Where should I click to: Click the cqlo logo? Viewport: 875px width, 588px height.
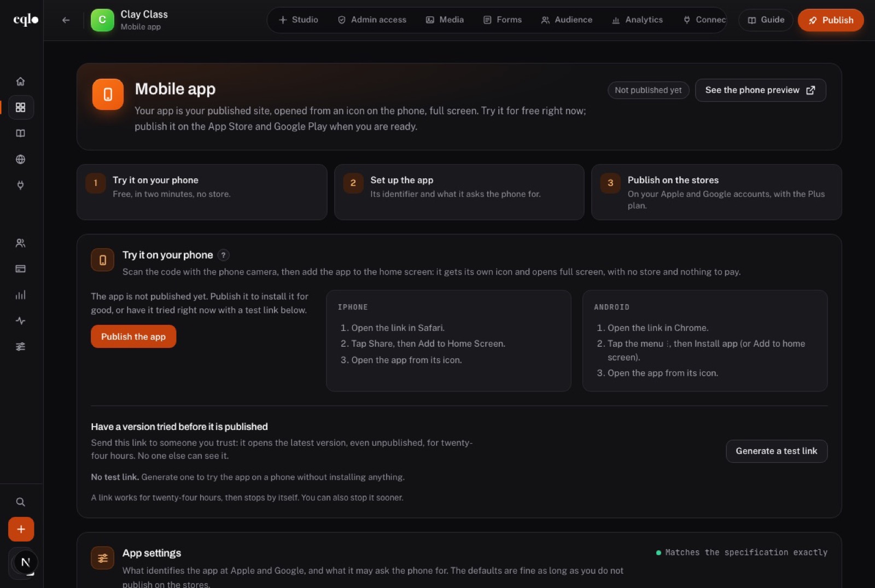click(26, 20)
